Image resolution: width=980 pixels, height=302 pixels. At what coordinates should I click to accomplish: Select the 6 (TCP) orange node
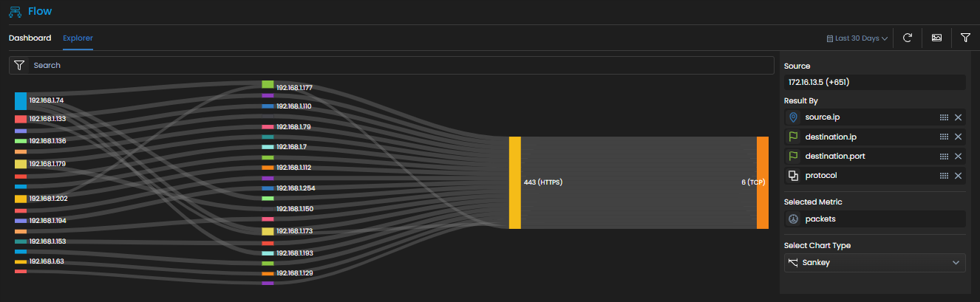pyautogui.click(x=763, y=182)
